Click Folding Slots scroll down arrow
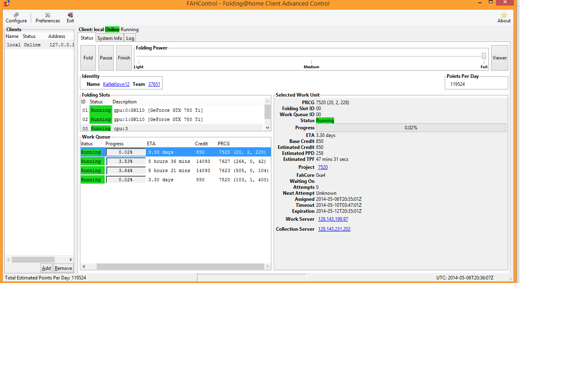This screenshot has height=392, width=573. 267,128
